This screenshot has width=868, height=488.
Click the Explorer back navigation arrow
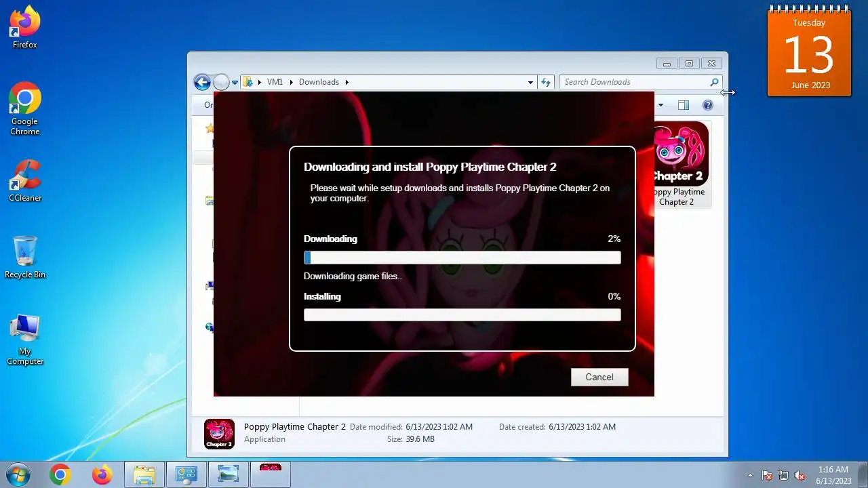click(x=202, y=82)
